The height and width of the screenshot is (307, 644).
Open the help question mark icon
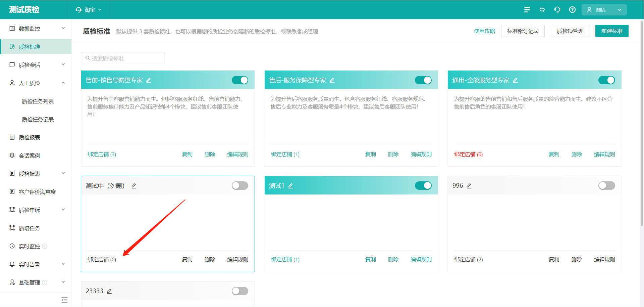pos(572,10)
